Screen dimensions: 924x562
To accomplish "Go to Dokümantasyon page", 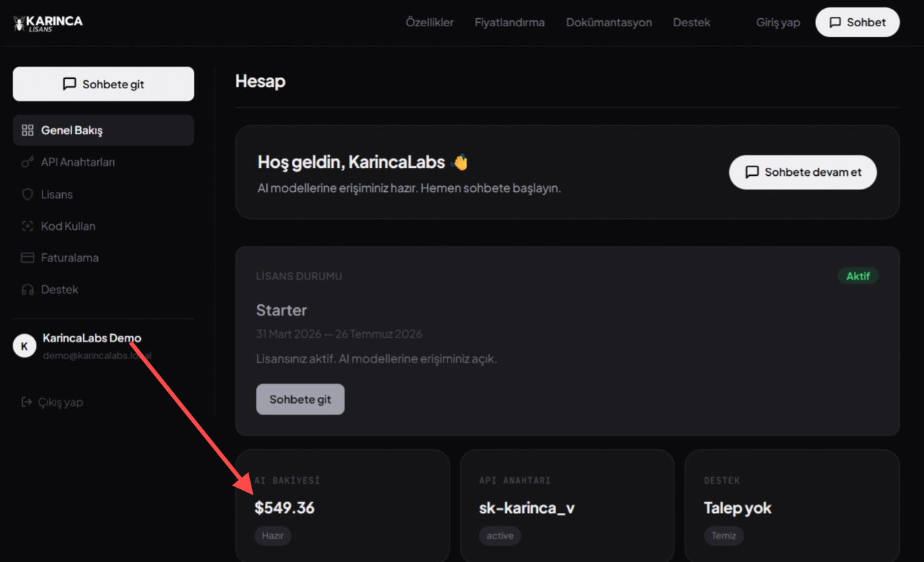I will tap(609, 22).
